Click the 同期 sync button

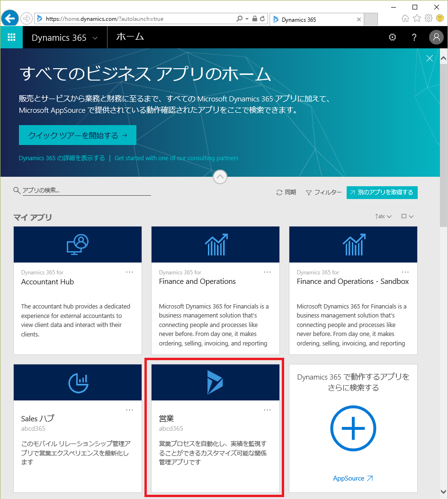(286, 192)
